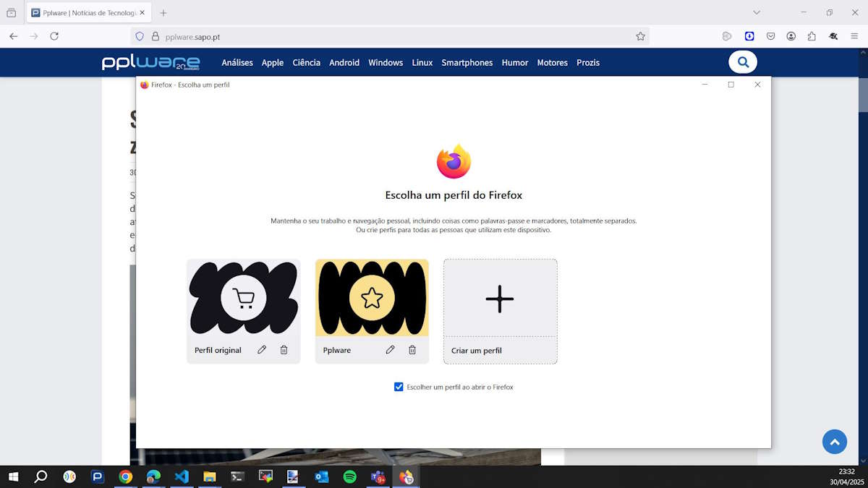Open the Firefox account icon
The image size is (868, 488).
coord(791,36)
